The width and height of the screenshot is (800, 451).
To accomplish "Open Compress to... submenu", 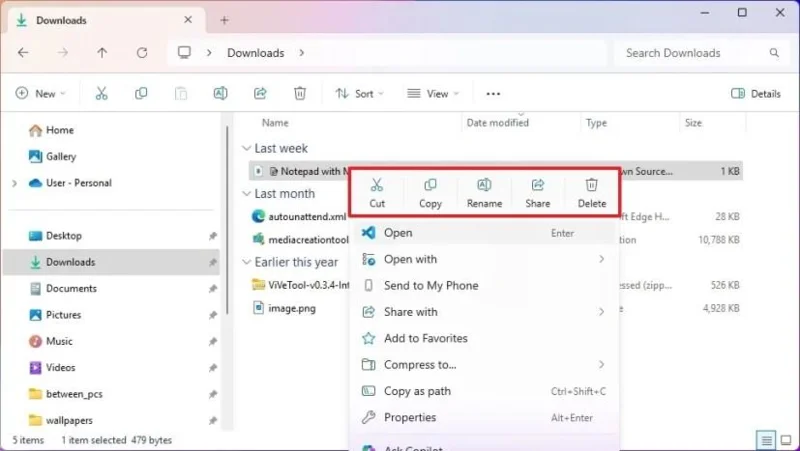I will 483,365.
